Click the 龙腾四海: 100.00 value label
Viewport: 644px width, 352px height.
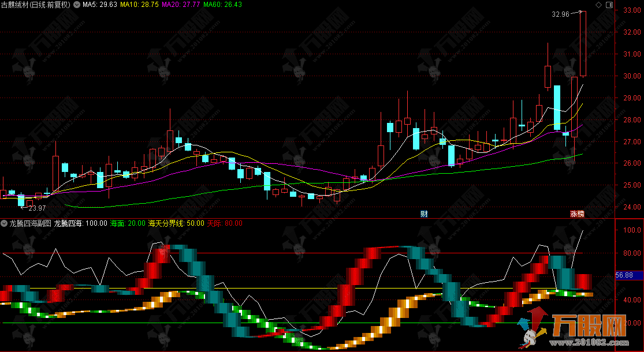[x=80, y=223]
